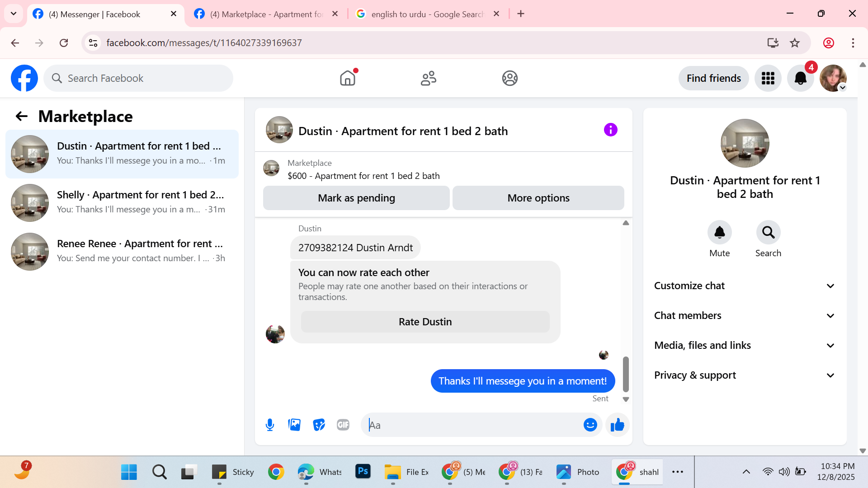Choose a sticker to send
This screenshot has width=868, height=488.
click(319, 425)
